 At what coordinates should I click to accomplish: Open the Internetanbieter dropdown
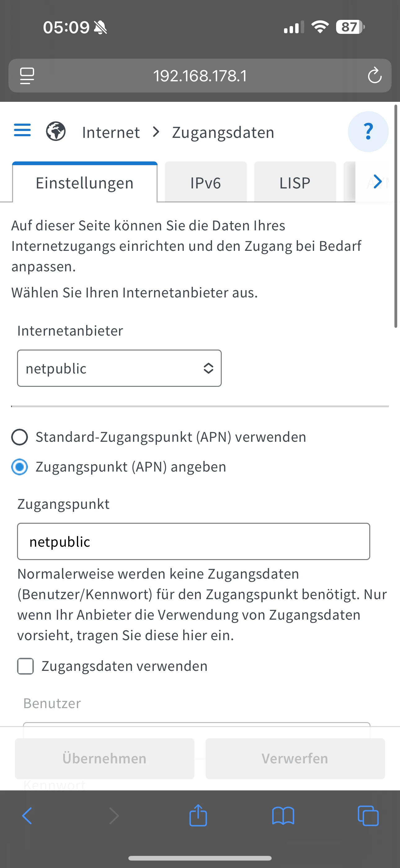click(119, 368)
